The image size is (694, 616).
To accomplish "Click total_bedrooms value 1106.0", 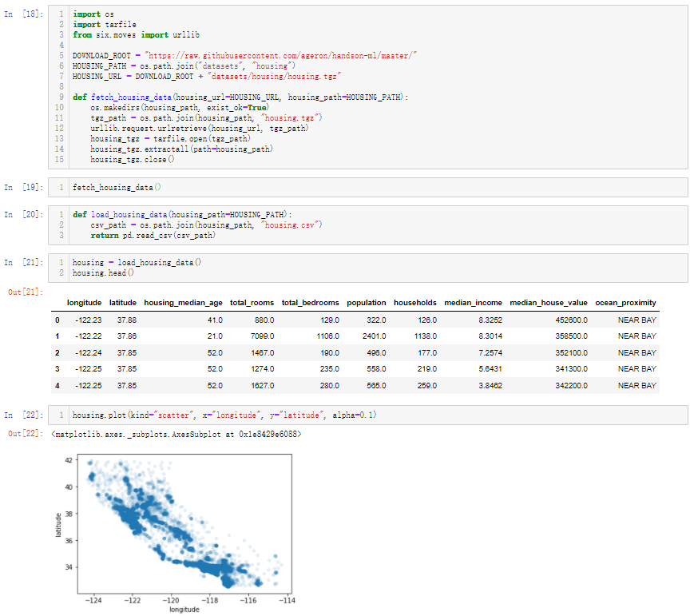I will [x=328, y=336].
